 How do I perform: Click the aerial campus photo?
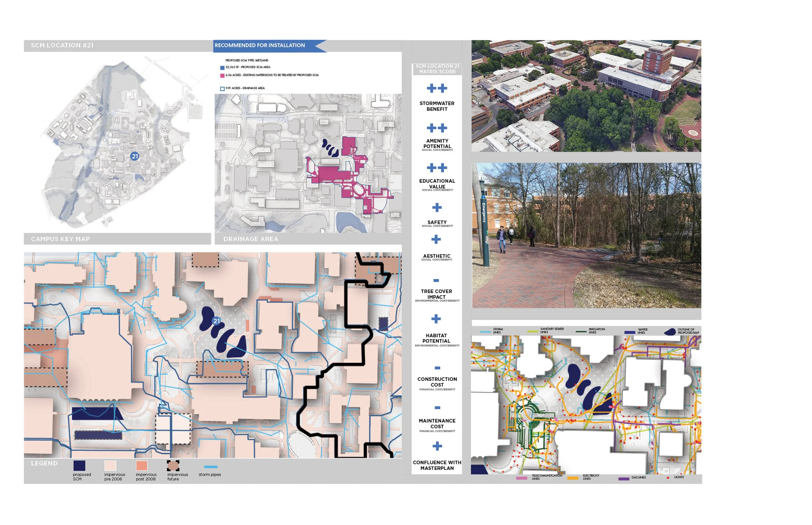point(586,96)
